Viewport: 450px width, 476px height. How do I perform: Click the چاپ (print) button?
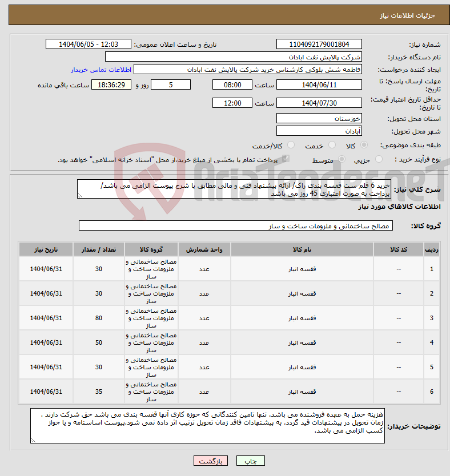point(251,461)
